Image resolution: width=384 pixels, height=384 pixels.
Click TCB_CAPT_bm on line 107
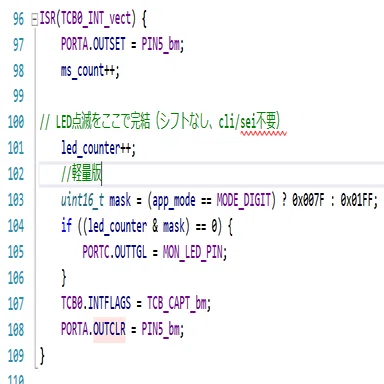pyautogui.click(x=177, y=304)
